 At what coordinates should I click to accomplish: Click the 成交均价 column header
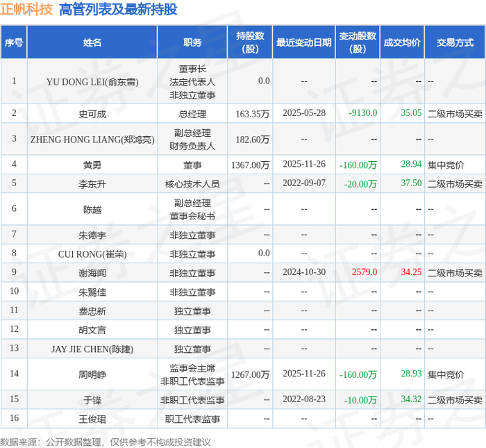(402, 42)
